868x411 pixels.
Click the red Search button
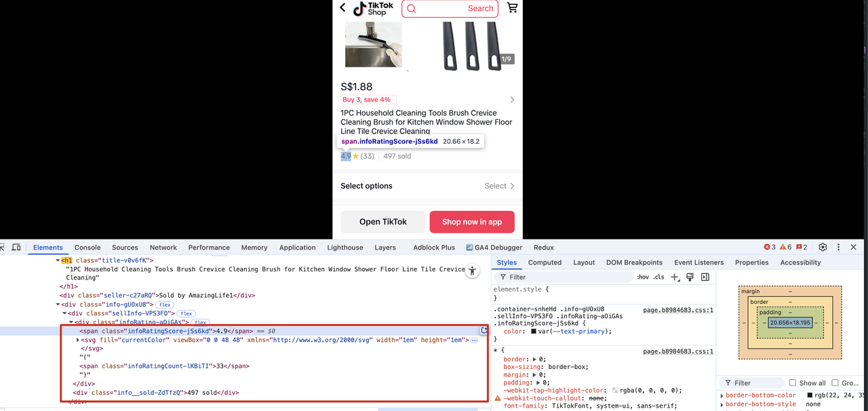[x=481, y=9]
